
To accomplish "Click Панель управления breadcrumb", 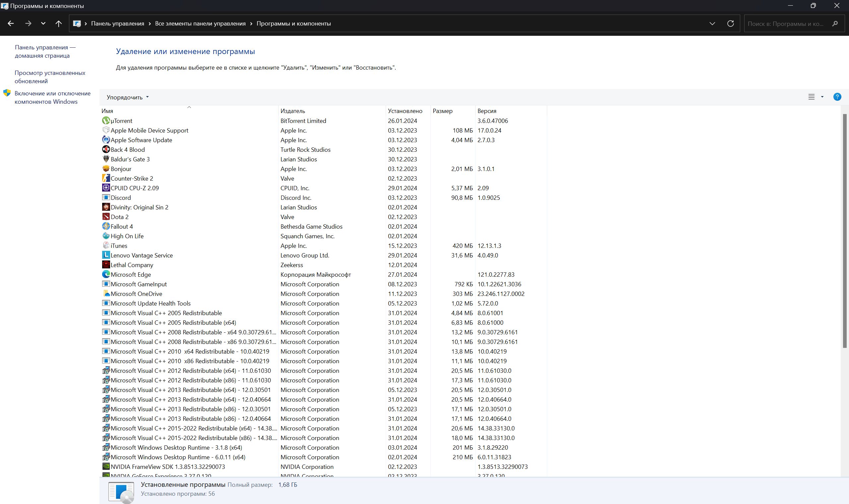I will (118, 24).
